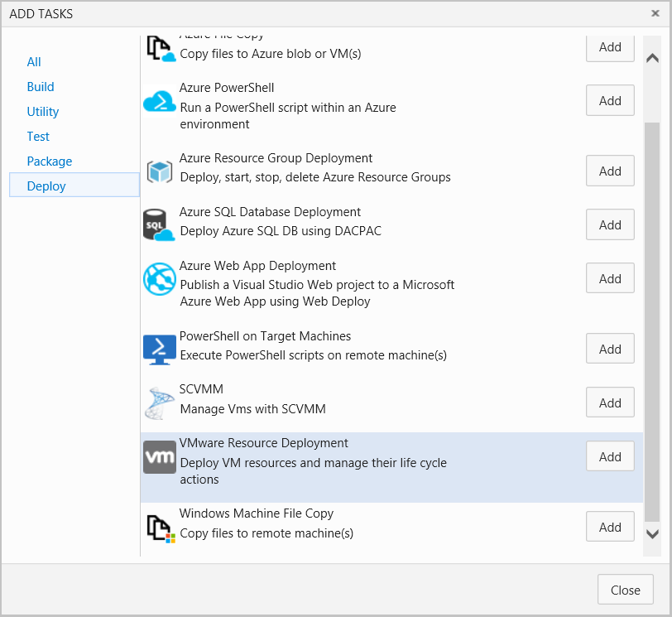Select Windows Machine File Copy title
Viewport: 672px width, 617px height.
tap(257, 513)
